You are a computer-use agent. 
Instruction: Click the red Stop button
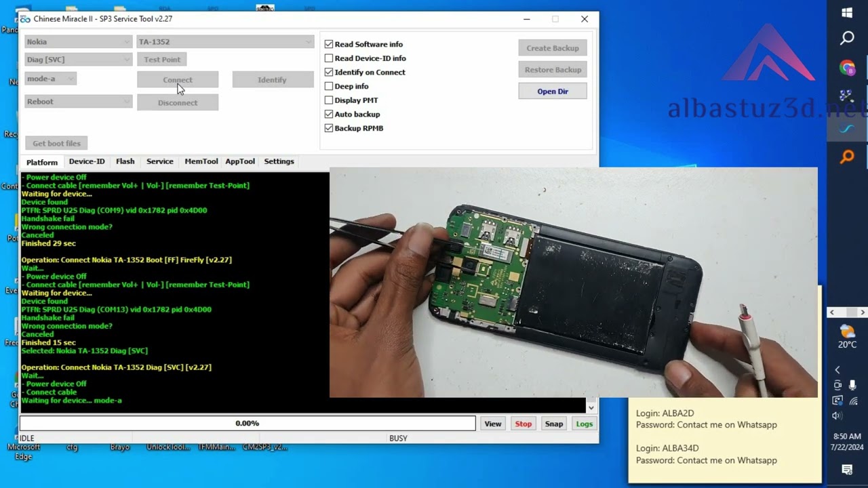pos(524,424)
